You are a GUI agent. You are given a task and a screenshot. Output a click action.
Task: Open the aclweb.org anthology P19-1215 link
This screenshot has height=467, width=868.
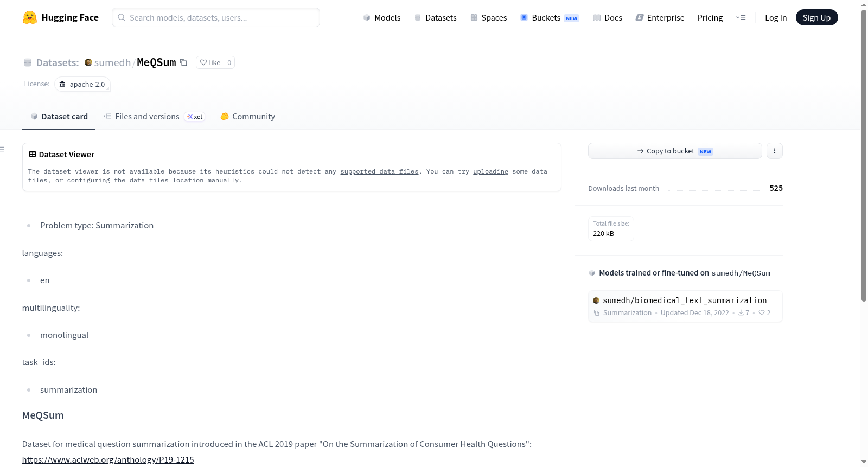click(108, 459)
